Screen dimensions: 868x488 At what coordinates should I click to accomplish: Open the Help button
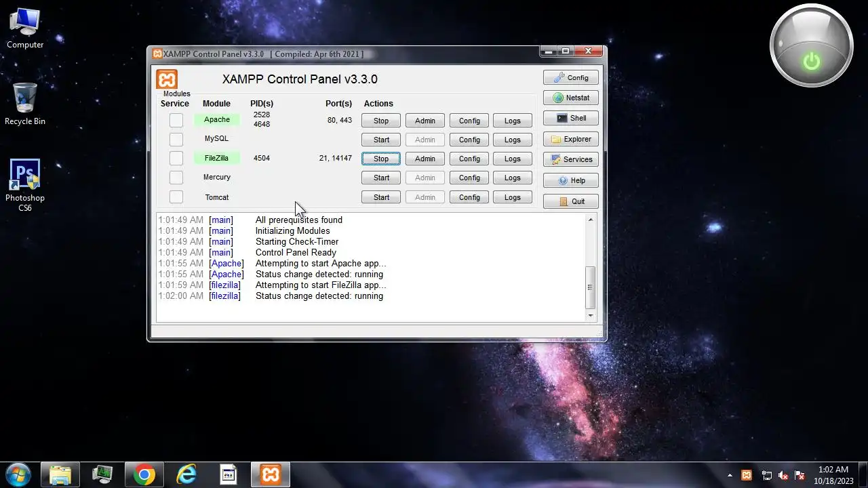pyautogui.click(x=571, y=180)
